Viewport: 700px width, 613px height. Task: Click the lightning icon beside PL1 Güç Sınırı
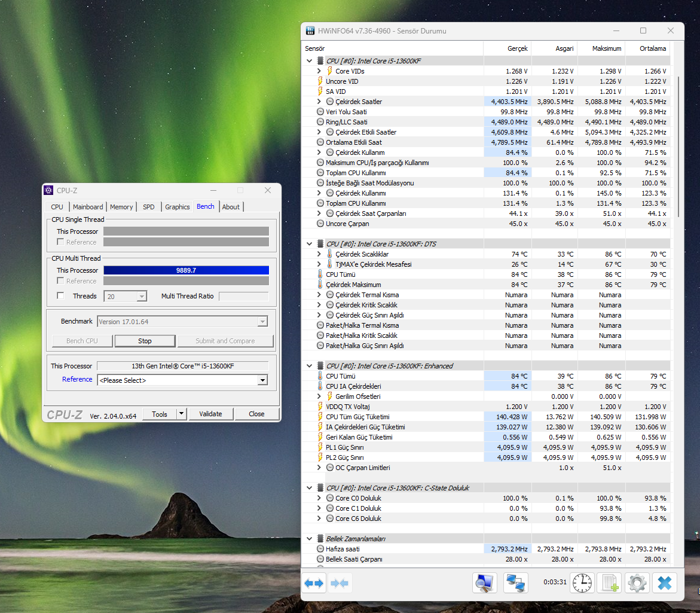[320, 447]
